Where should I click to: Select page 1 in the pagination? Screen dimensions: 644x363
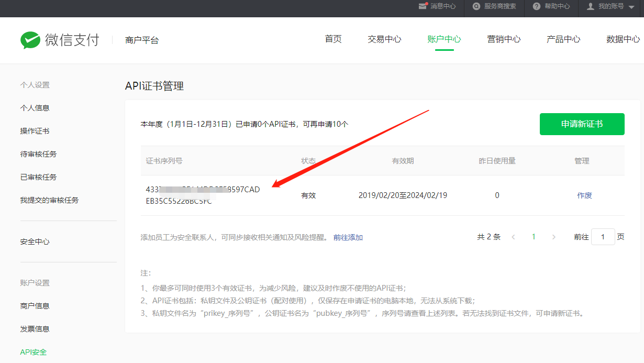point(534,237)
